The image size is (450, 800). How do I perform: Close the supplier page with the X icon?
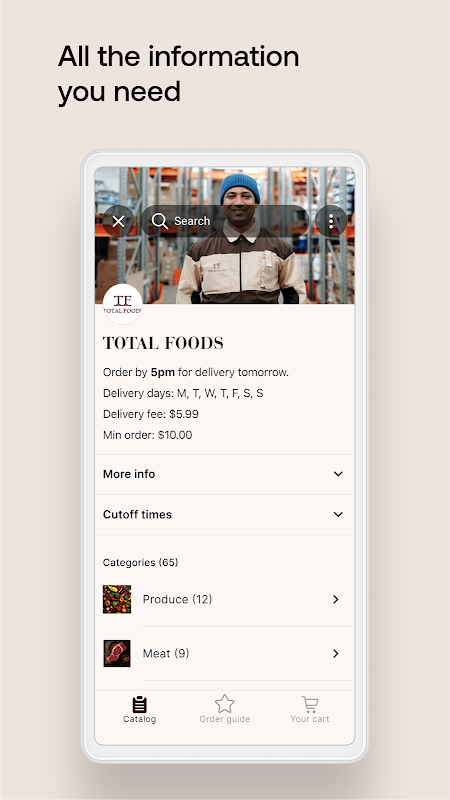(118, 221)
